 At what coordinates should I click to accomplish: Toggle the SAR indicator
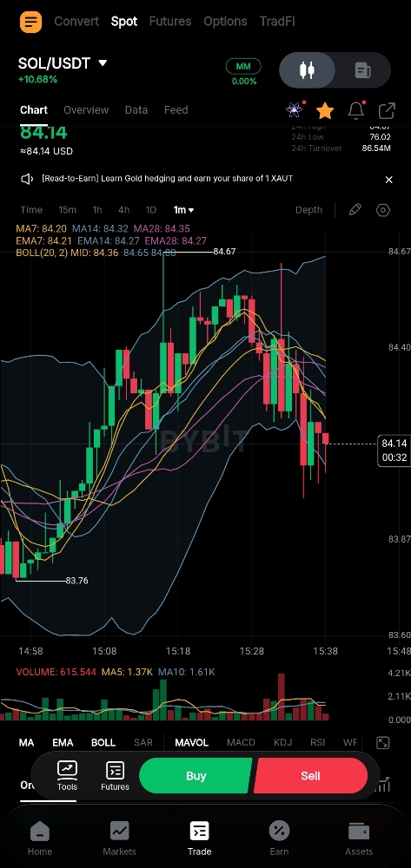click(143, 742)
